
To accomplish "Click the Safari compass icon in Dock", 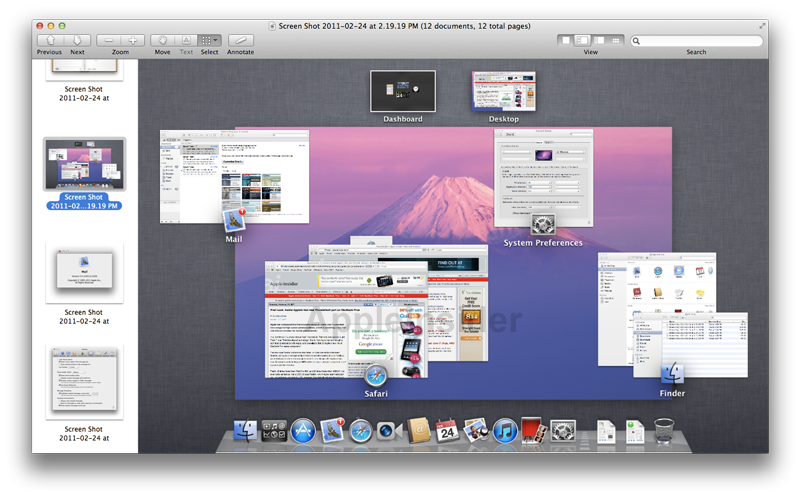I will tap(361, 432).
